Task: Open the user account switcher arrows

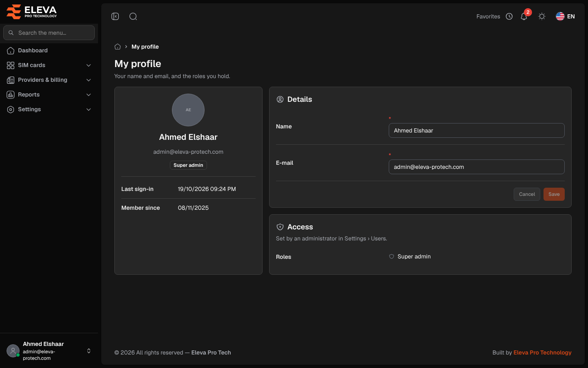Action: point(89,351)
